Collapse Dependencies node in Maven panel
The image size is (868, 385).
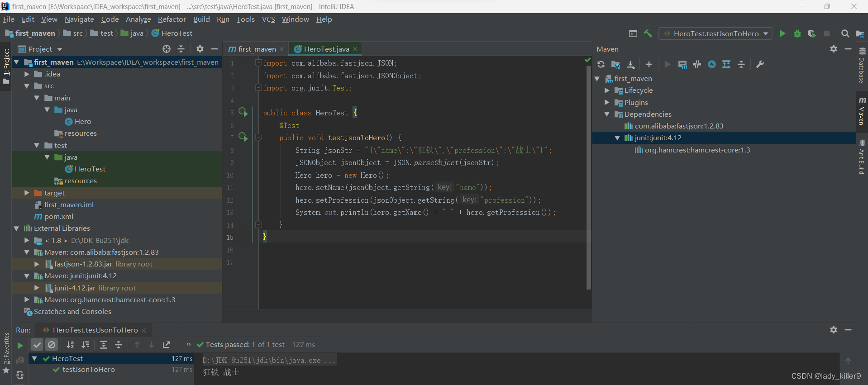coord(607,114)
